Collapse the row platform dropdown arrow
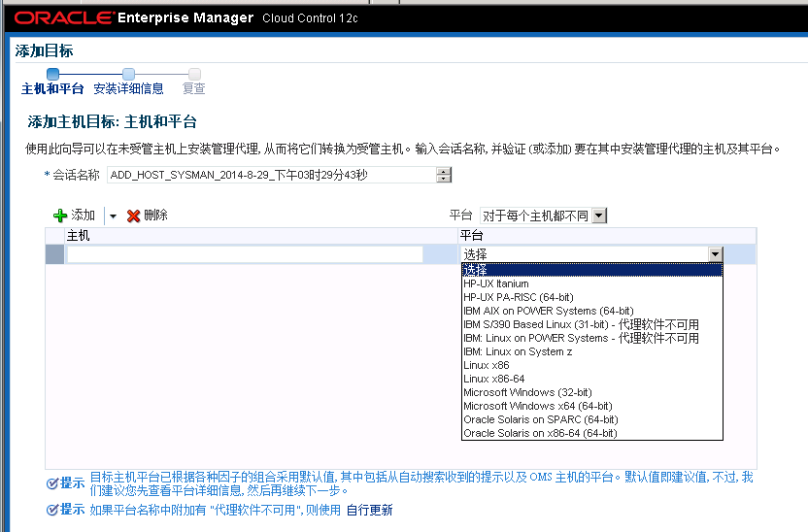Viewport: 808px width, 532px height. point(715,254)
